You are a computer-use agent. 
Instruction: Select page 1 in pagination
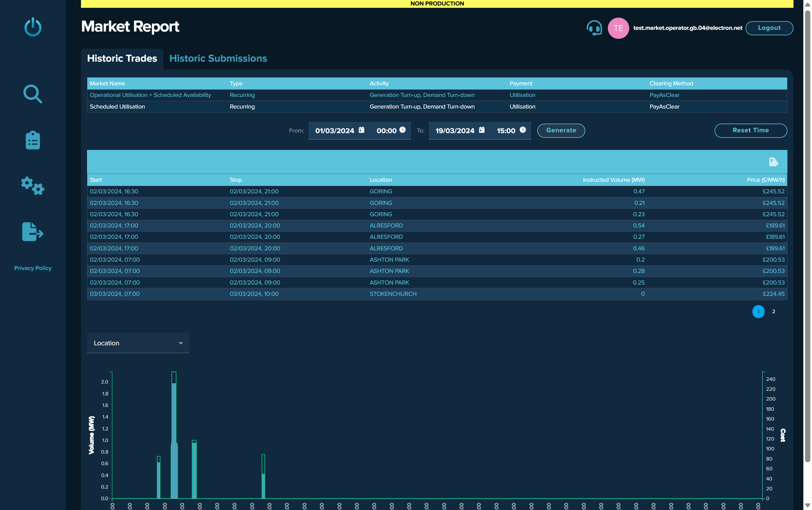(759, 312)
